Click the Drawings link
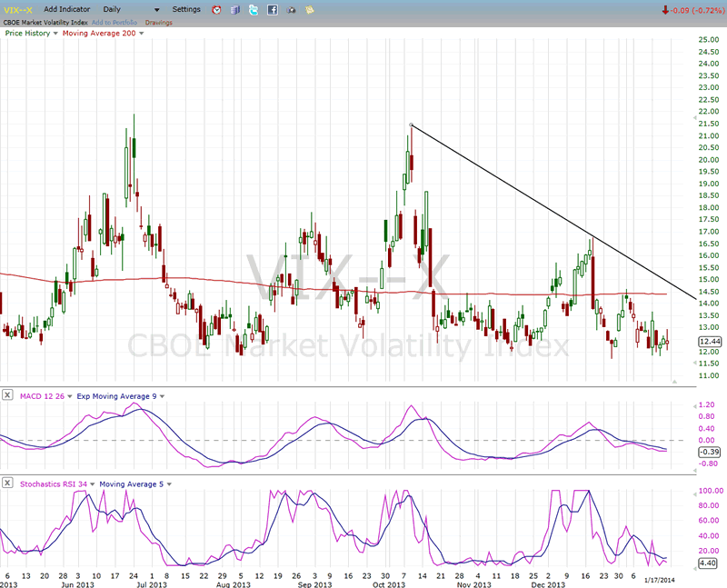Image resolution: width=727 pixels, height=588 pixels. [x=161, y=21]
